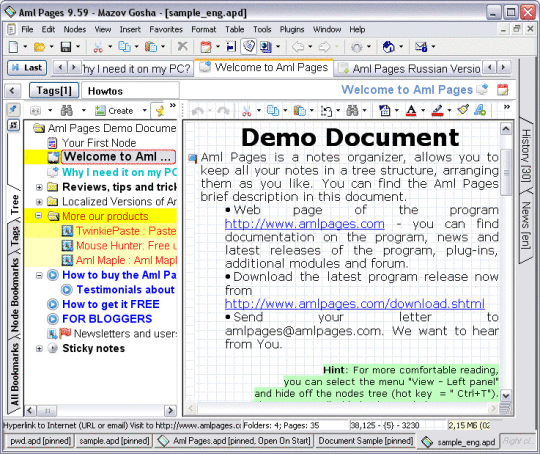Click the favorites star icon in tree toolbar
The height and width of the screenshot is (454, 540).
159,111
